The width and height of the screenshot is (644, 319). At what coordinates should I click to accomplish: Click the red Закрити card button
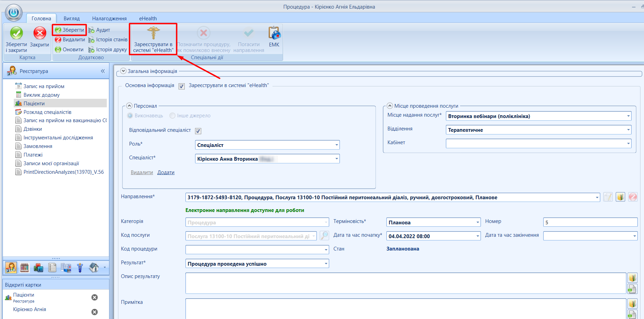point(40,37)
